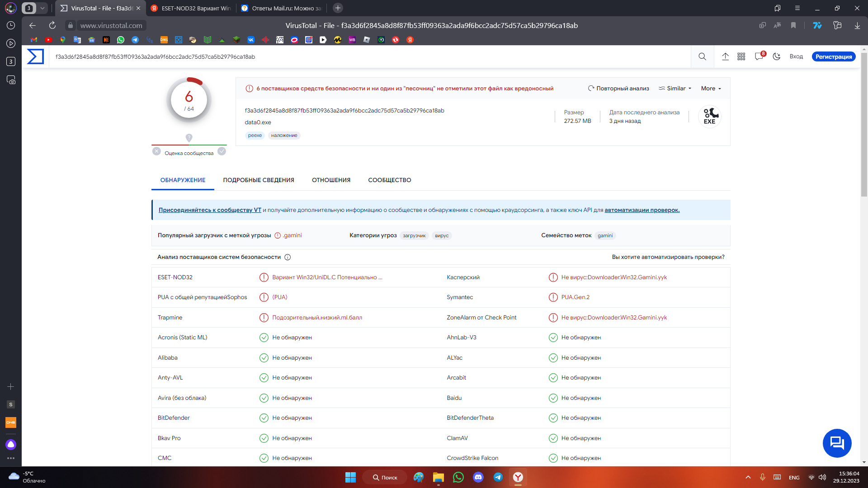This screenshot has height=488, width=868.
Task: Vote negative on community score
Action: pos(156,151)
